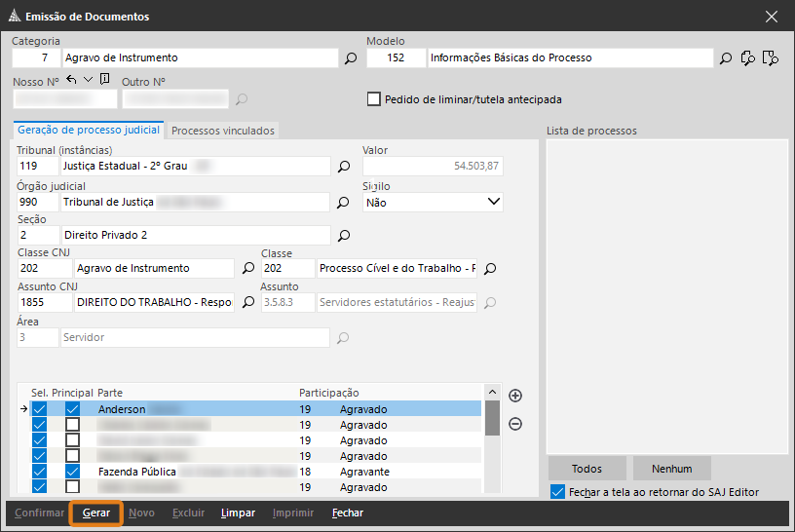
Task: Click the Seção lookup magnifier
Action: coord(343,236)
